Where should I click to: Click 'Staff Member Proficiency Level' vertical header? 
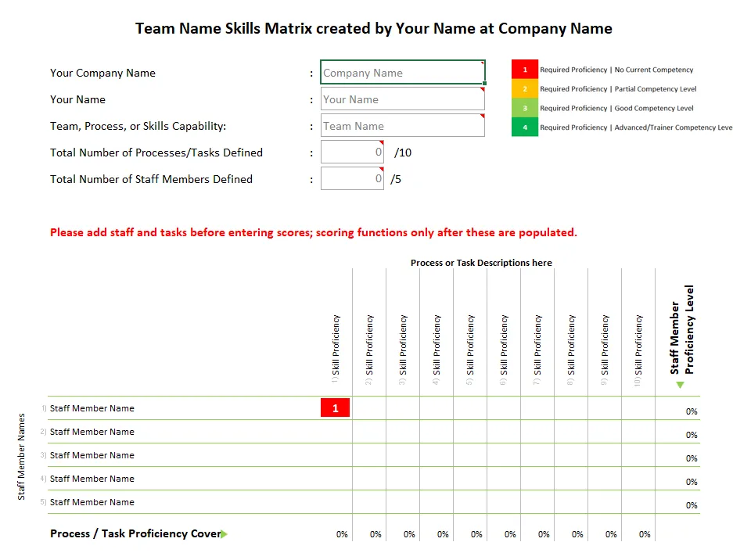681,329
